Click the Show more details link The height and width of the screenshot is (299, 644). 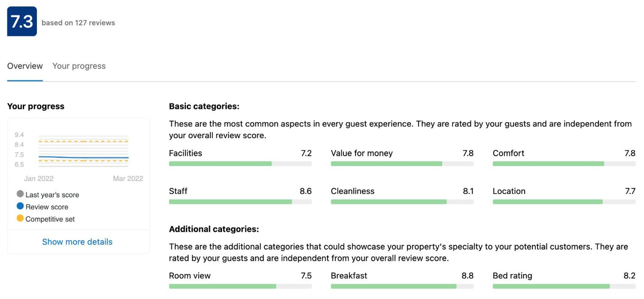77,242
